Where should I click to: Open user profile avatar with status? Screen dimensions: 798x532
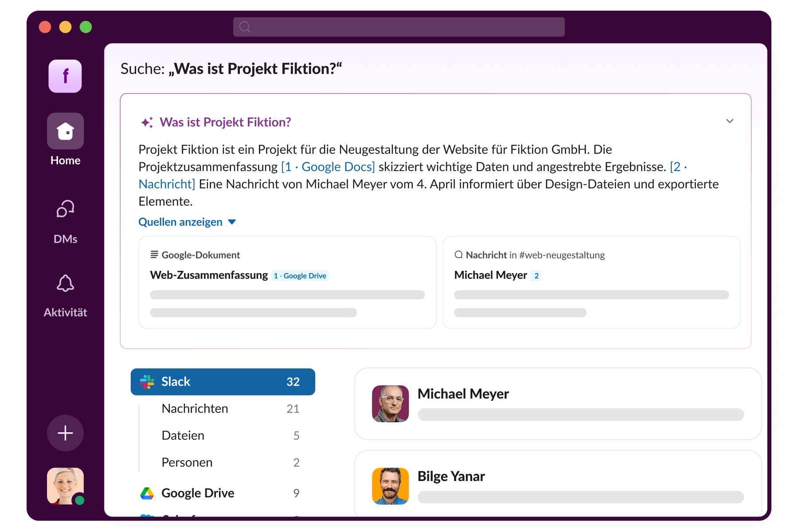pos(65,486)
